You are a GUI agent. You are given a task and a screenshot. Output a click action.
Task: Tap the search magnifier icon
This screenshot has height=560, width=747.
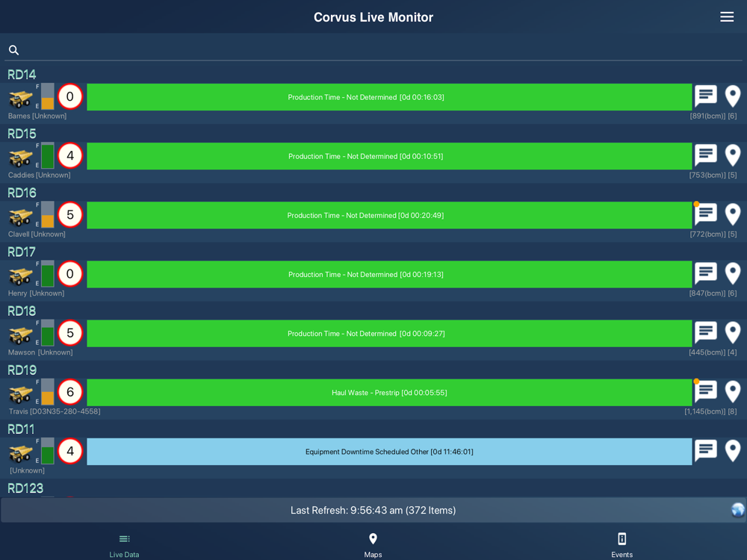(x=13, y=50)
